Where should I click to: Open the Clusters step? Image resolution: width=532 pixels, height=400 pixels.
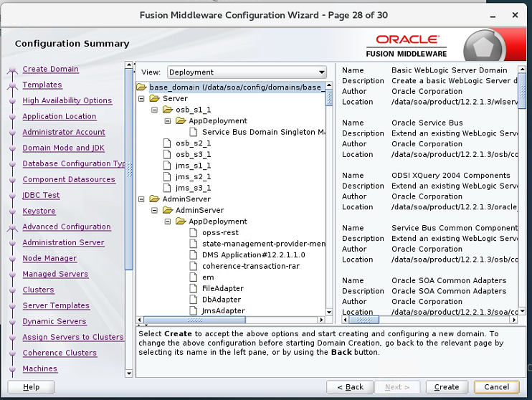tap(38, 290)
